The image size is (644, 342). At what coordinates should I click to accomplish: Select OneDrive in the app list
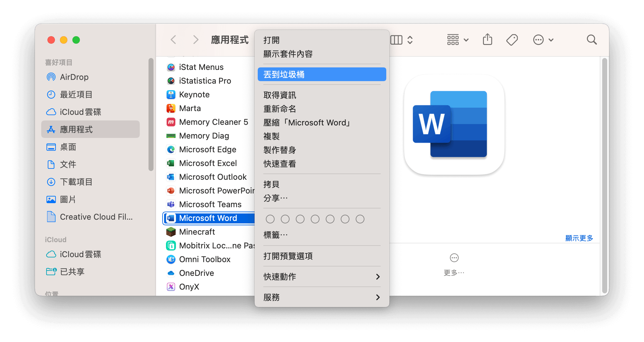tap(209, 273)
